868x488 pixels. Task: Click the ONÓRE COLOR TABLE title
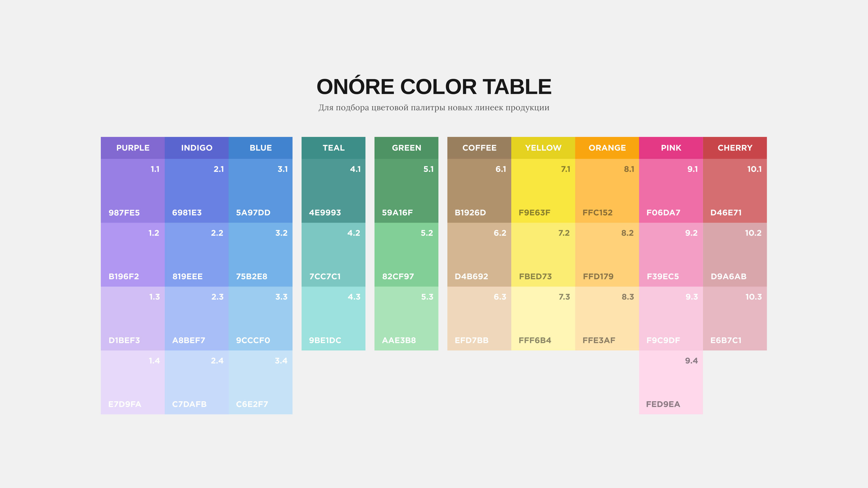[434, 86]
